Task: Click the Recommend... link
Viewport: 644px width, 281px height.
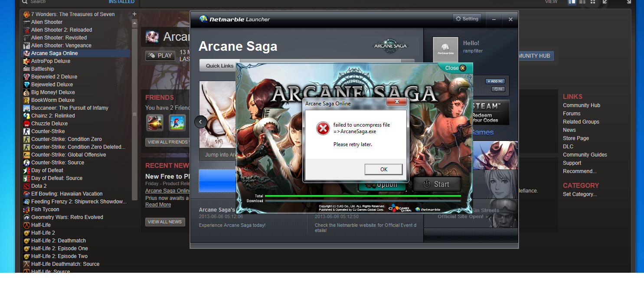Action: [x=579, y=171]
